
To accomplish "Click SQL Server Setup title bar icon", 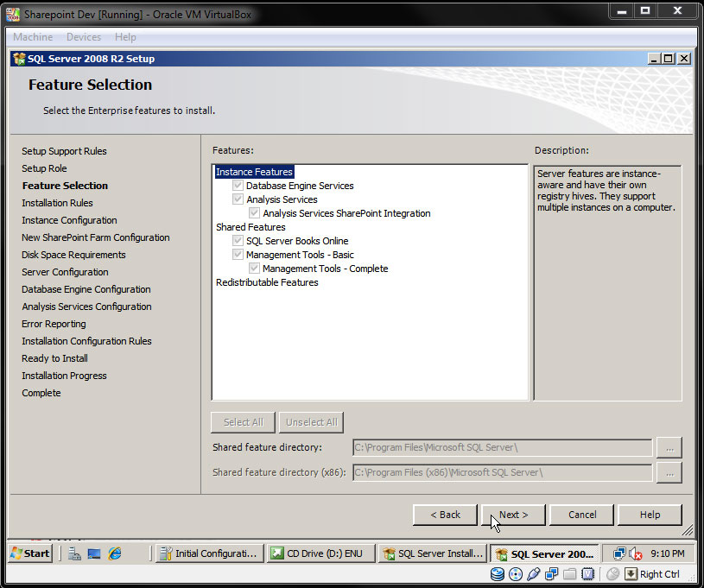I will pyautogui.click(x=19, y=59).
